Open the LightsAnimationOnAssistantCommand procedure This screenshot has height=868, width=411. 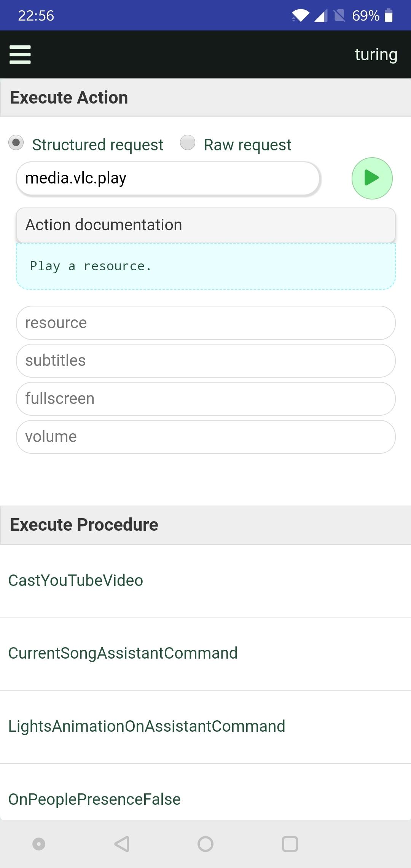(147, 726)
